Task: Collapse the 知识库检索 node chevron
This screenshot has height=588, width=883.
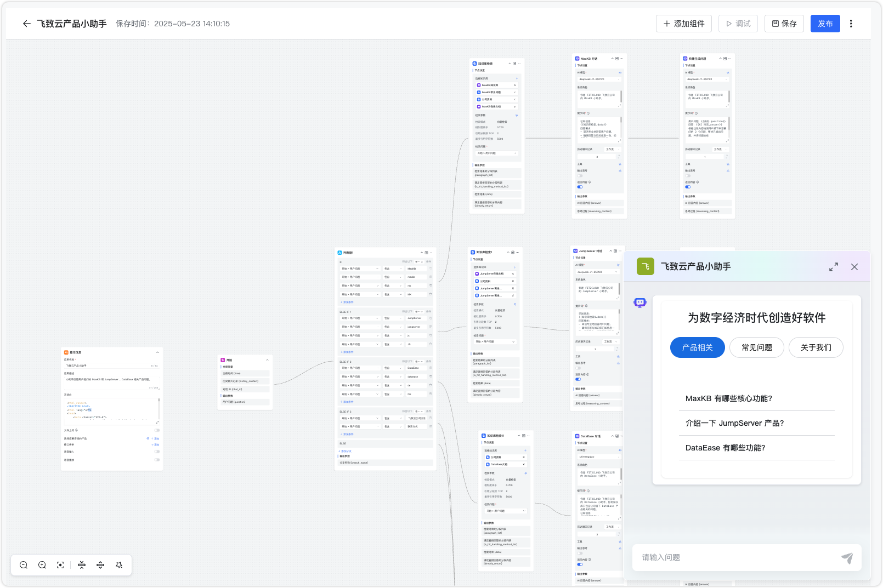Action: point(509,64)
